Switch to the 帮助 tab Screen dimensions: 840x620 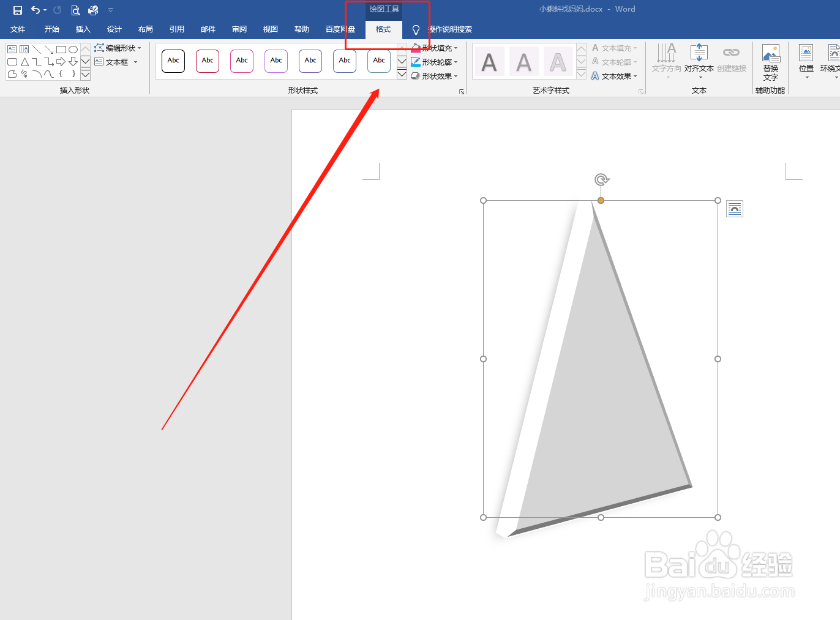point(302,29)
